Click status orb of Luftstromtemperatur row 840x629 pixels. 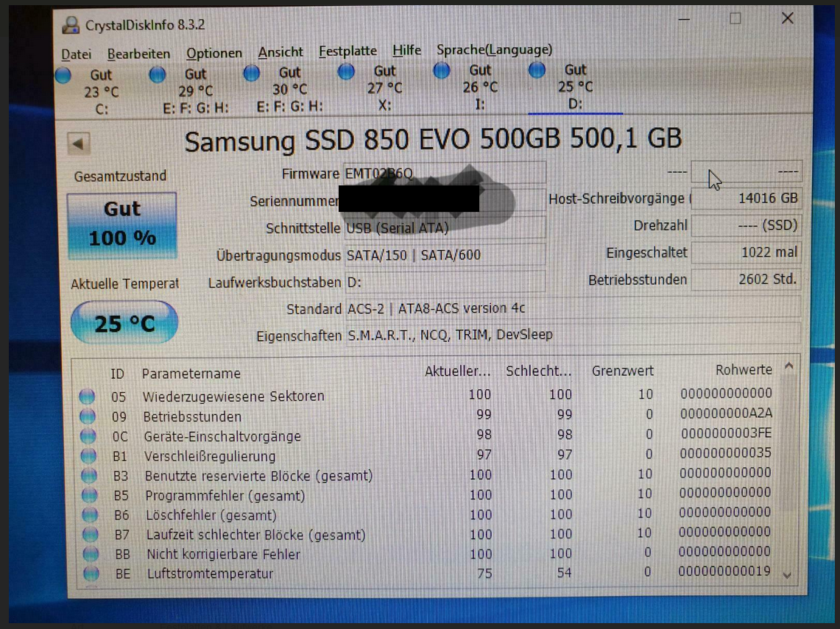coord(91,573)
